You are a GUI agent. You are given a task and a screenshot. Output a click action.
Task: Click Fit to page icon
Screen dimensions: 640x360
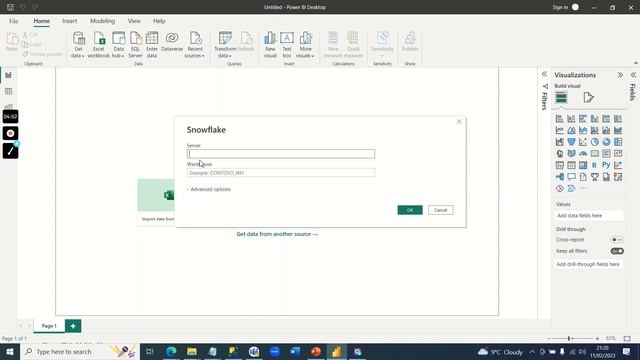tap(627, 338)
